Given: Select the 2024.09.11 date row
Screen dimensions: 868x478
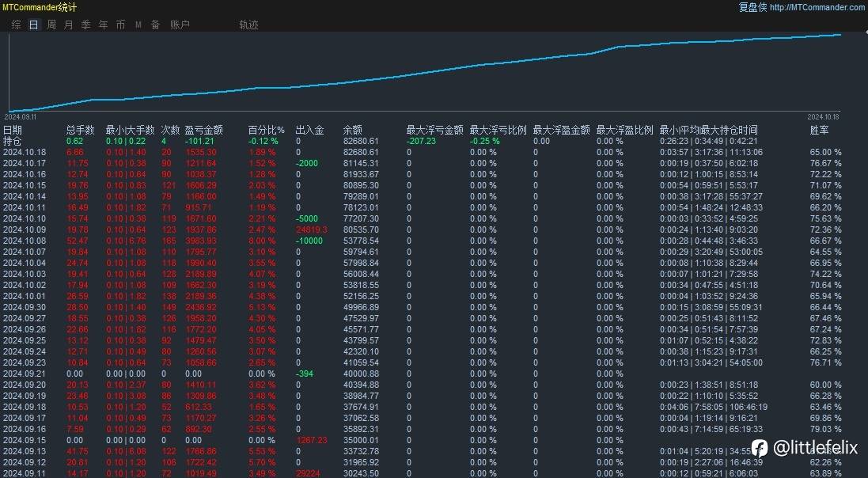Looking at the screenshot, I should (25, 473).
